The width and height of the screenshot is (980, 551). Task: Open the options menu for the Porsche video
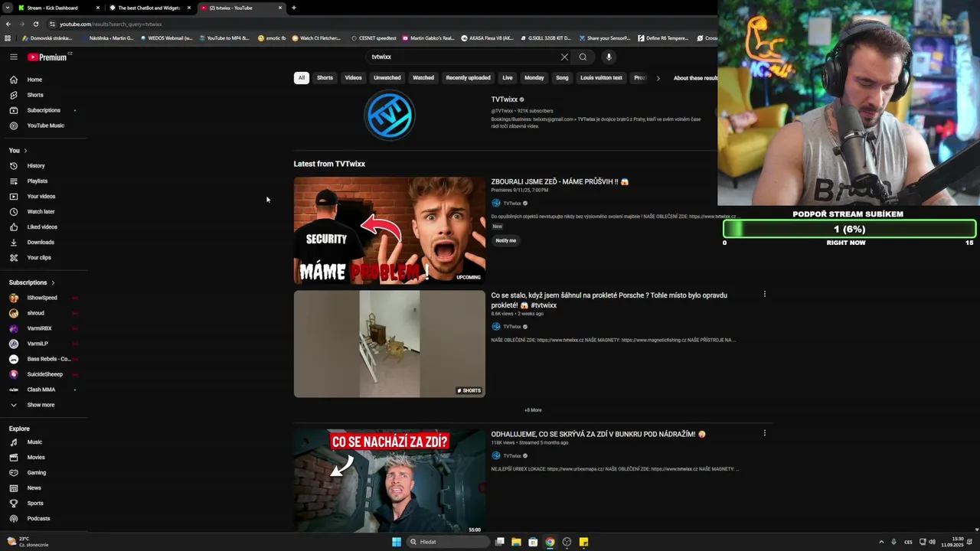click(764, 294)
